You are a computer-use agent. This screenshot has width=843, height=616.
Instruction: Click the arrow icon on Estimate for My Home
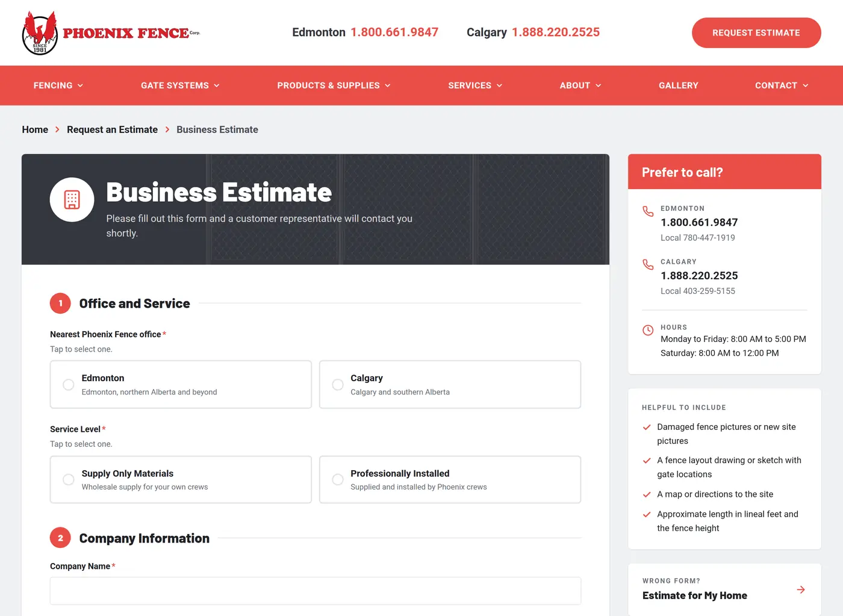[801, 590]
